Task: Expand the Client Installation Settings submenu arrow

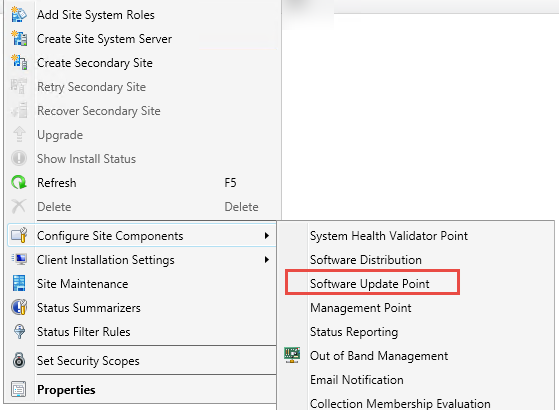Action: click(267, 260)
